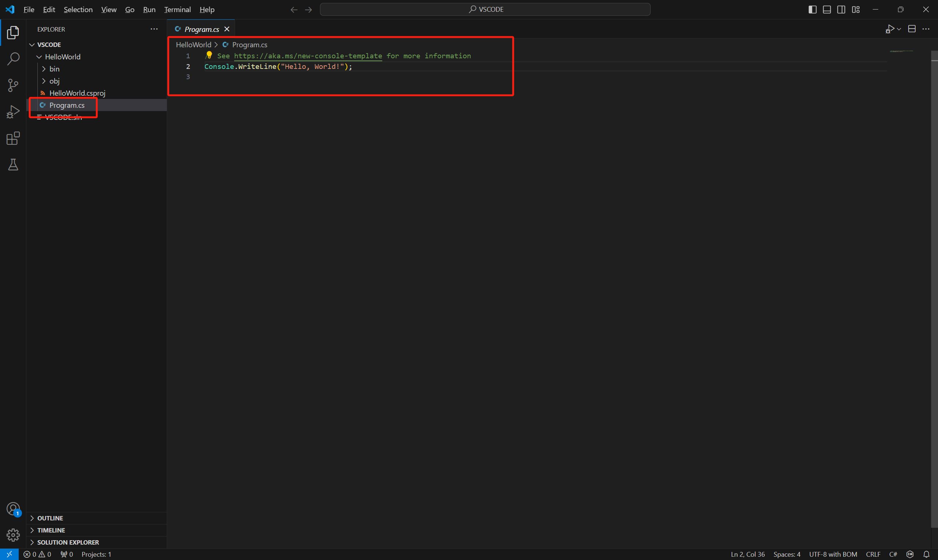938x560 pixels.
Task: Place cursor on Console.WriteLine line 2
Action: [278, 66]
